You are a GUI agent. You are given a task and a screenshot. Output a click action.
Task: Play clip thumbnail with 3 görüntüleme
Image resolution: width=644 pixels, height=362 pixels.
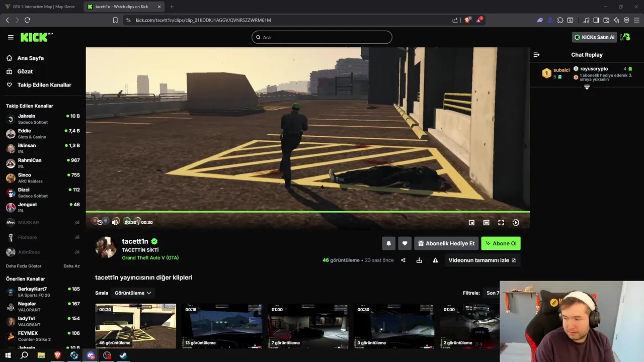click(394, 326)
